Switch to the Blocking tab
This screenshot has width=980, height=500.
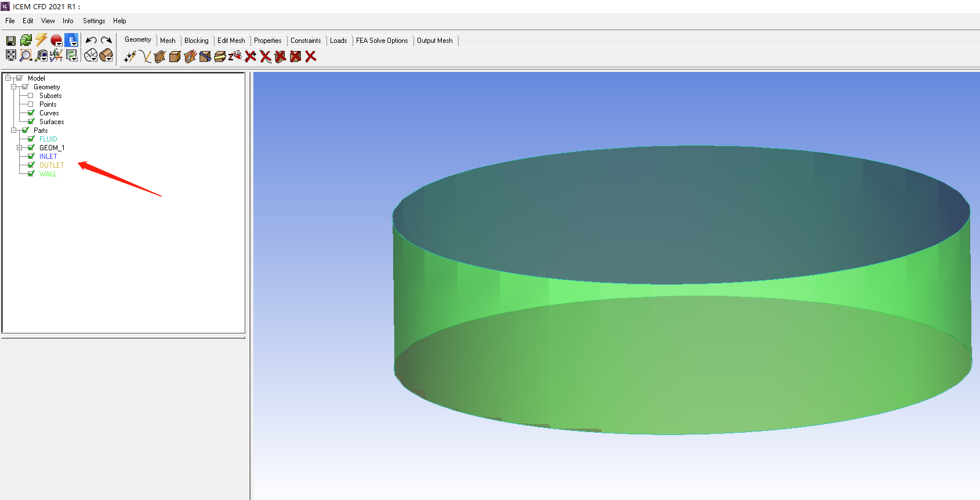pos(196,41)
